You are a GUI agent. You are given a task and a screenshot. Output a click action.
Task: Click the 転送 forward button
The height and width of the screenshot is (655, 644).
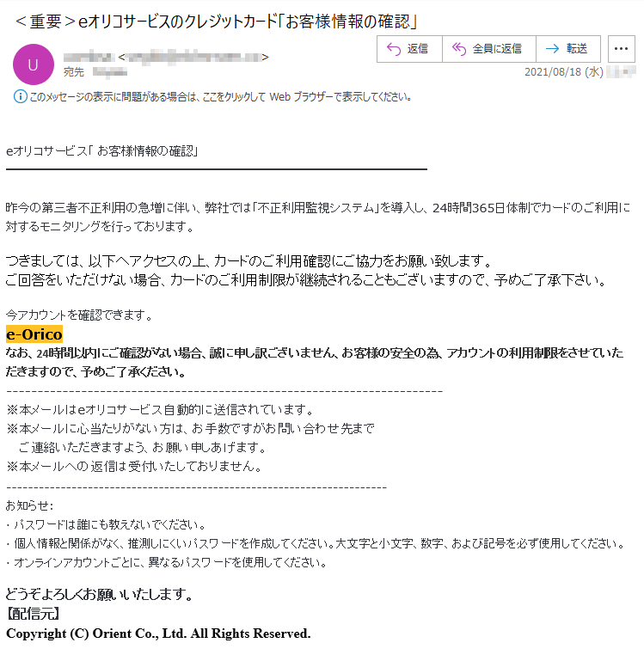point(568,49)
